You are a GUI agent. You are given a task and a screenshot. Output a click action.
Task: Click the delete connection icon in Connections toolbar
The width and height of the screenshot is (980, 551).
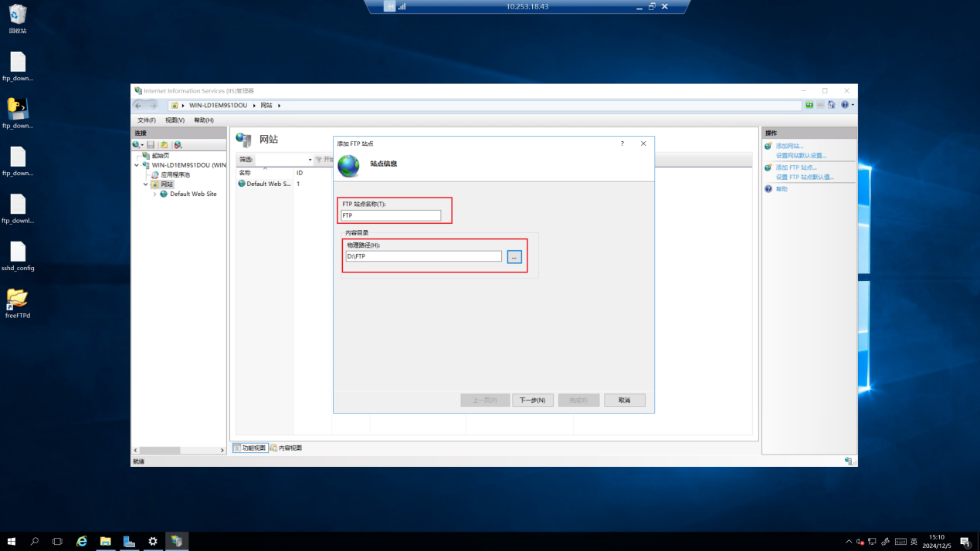click(178, 145)
